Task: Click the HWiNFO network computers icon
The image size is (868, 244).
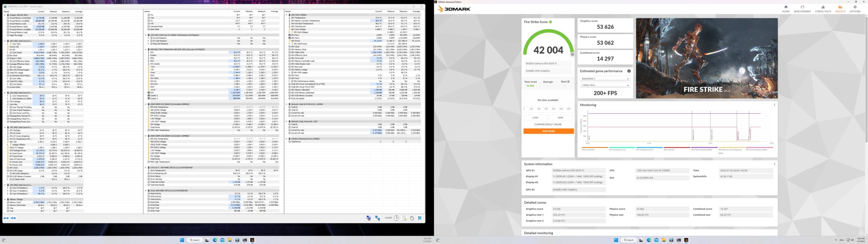Action: pyautogui.click(x=377, y=218)
